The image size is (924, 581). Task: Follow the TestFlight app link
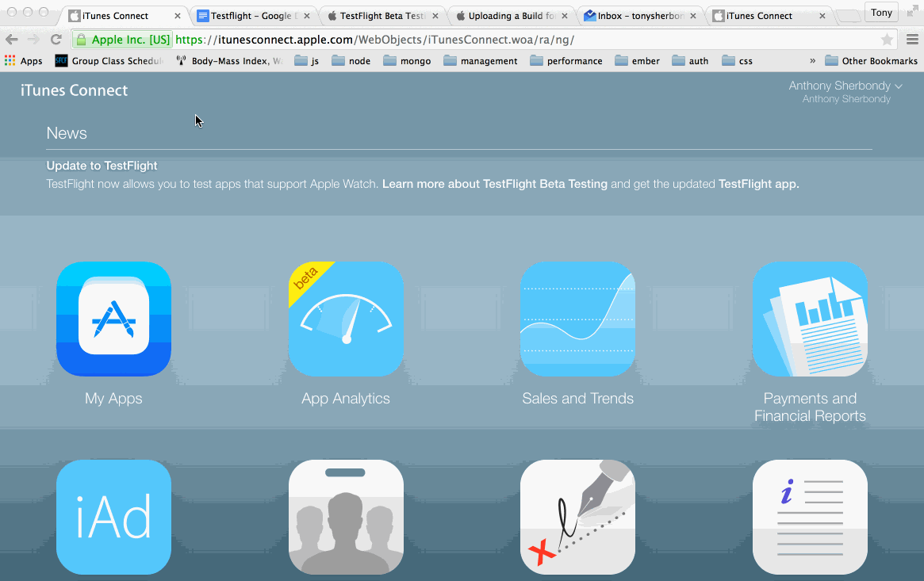757,184
